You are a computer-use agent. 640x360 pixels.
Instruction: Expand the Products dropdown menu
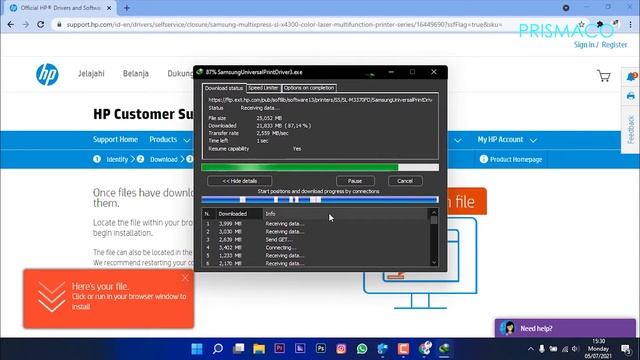click(x=169, y=140)
